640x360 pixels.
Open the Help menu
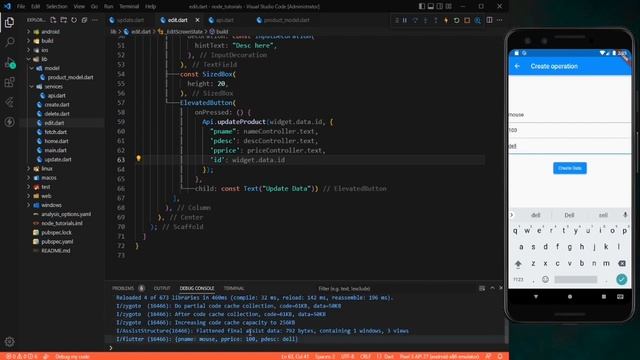pos(151,7)
